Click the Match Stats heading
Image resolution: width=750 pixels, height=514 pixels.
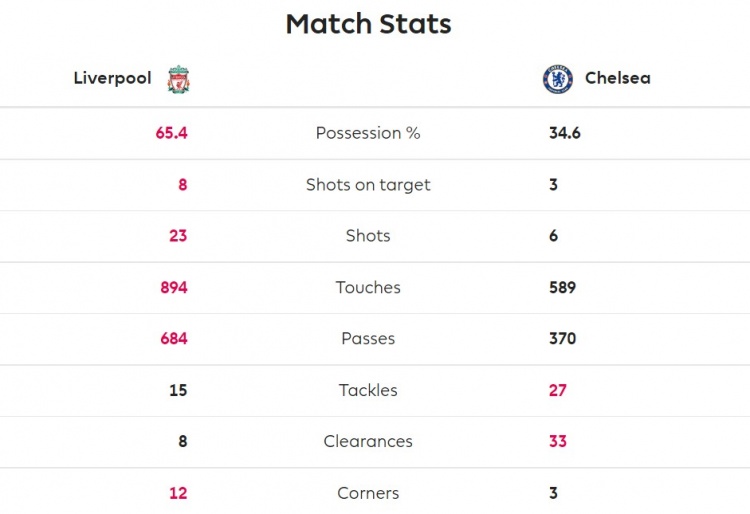pyautogui.click(x=368, y=23)
